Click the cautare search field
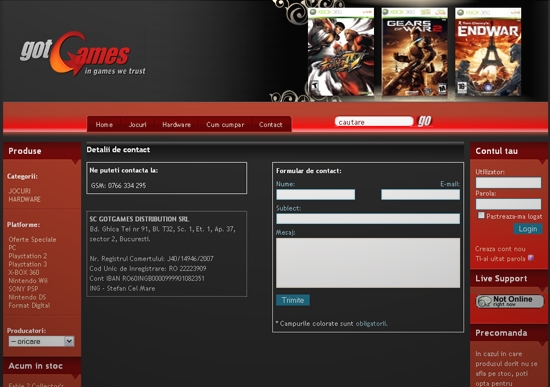550x387 pixels. (x=374, y=122)
